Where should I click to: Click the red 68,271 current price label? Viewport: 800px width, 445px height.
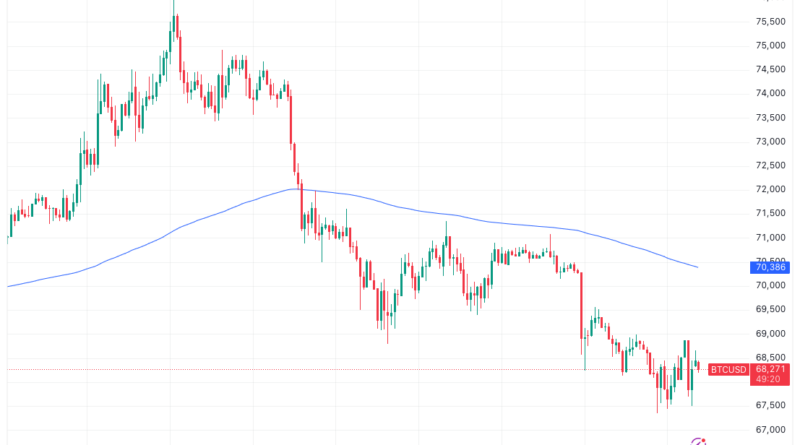[770, 369]
